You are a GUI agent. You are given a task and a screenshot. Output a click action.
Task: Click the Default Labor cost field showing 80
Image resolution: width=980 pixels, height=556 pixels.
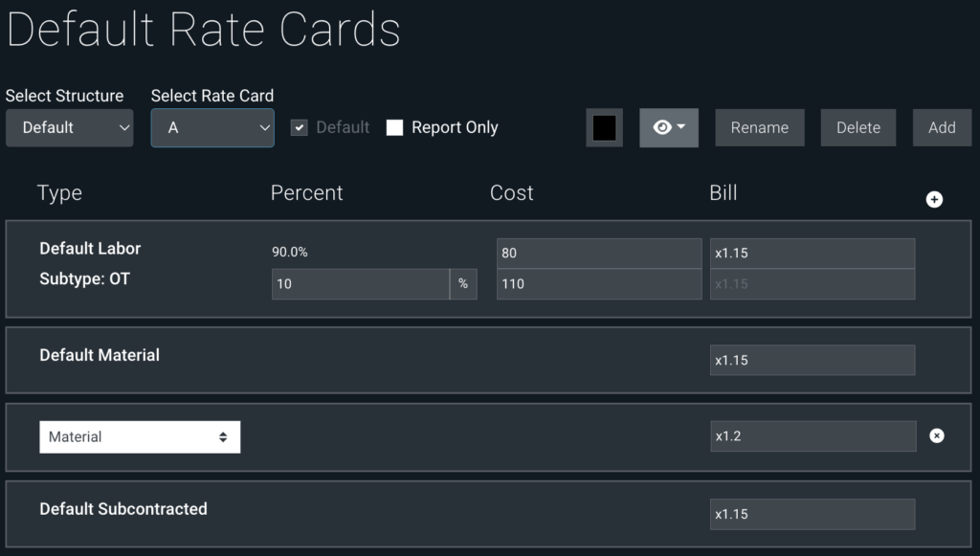598,254
